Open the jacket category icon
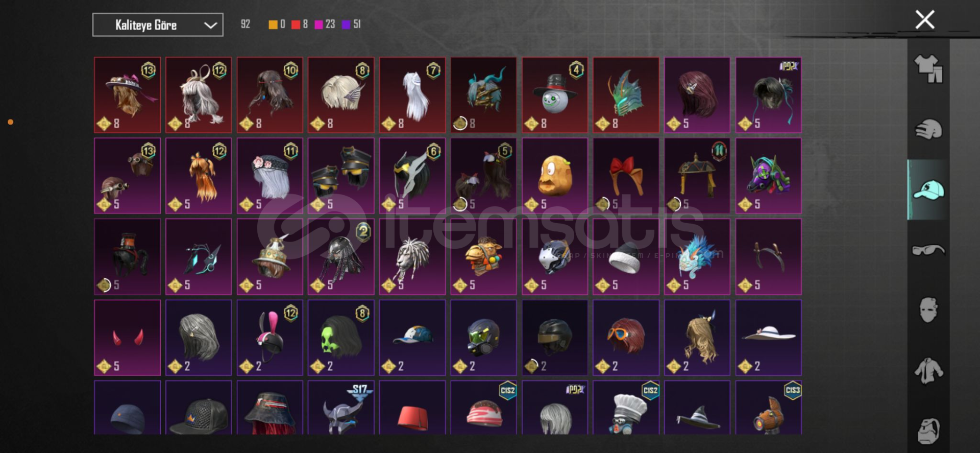Image resolution: width=980 pixels, height=453 pixels. 928,370
